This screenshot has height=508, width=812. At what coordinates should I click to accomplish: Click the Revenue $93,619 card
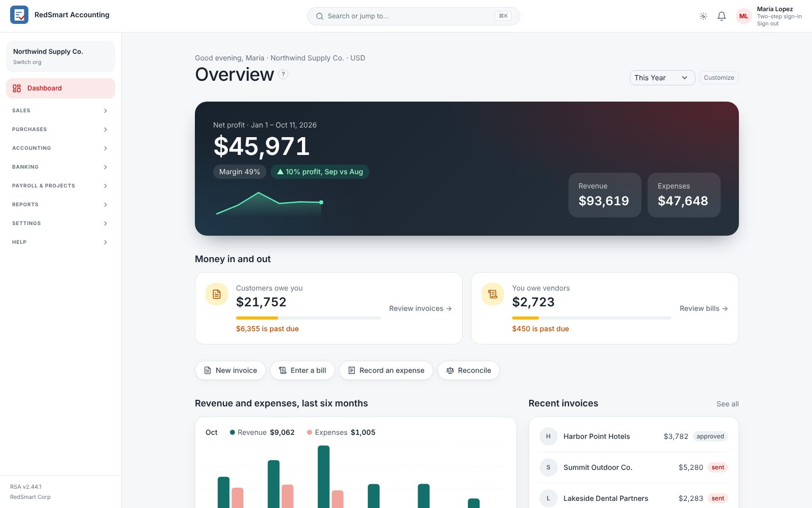(x=605, y=195)
